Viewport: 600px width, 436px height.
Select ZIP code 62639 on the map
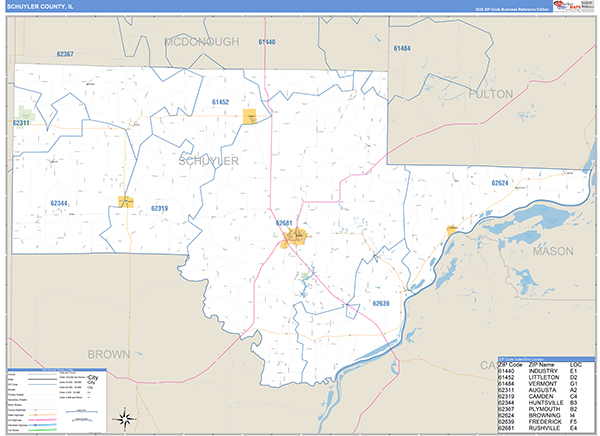(x=381, y=304)
